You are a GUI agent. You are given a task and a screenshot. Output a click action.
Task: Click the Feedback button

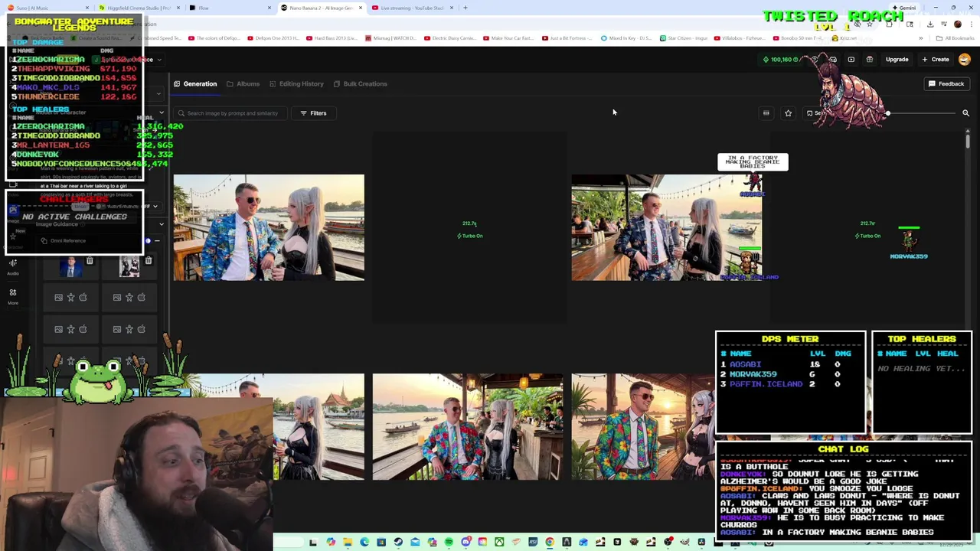coord(946,83)
